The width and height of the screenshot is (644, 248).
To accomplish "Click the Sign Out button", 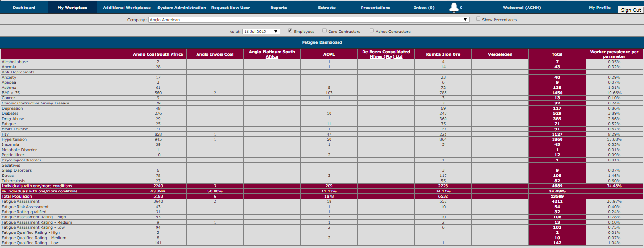I will pos(631,10).
